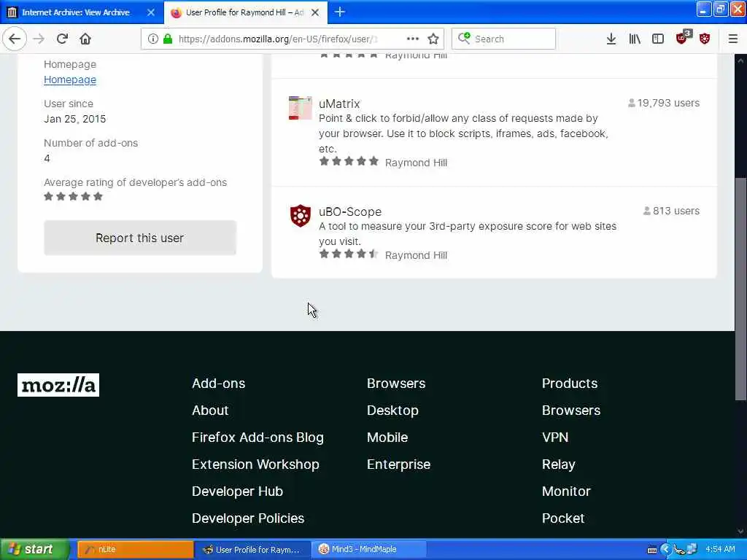The height and width of the screenshot is (560, 747).
Task: Click the vertical scrollbar thumb
Action: (x=740, y=289)
